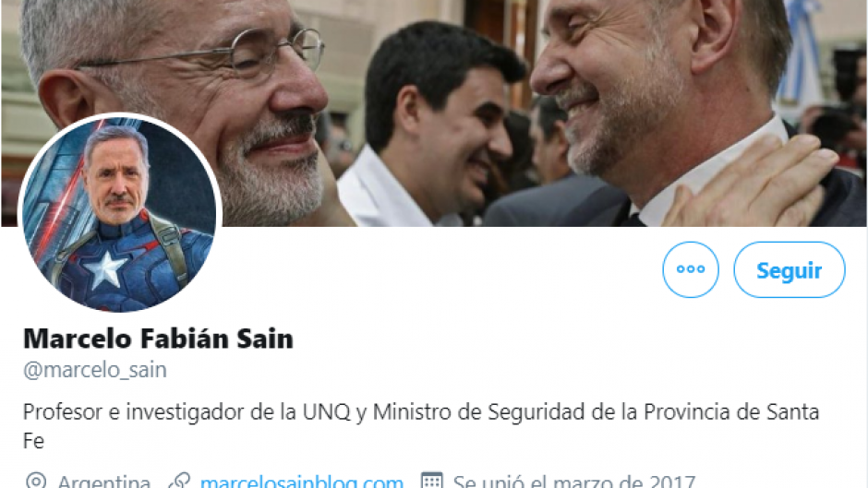
Task: Click the word UNQ in the bio
Action: point(326,411)
